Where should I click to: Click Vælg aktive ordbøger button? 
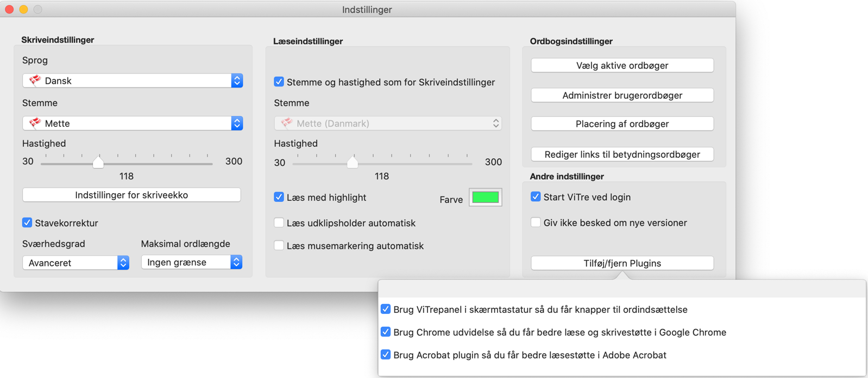pyautogui.click(x=622, y=65)
